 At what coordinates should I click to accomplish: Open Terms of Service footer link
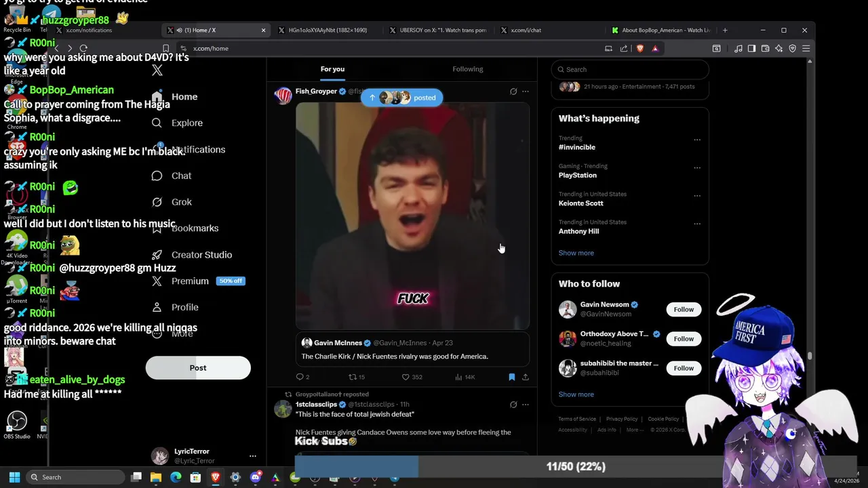577,419
